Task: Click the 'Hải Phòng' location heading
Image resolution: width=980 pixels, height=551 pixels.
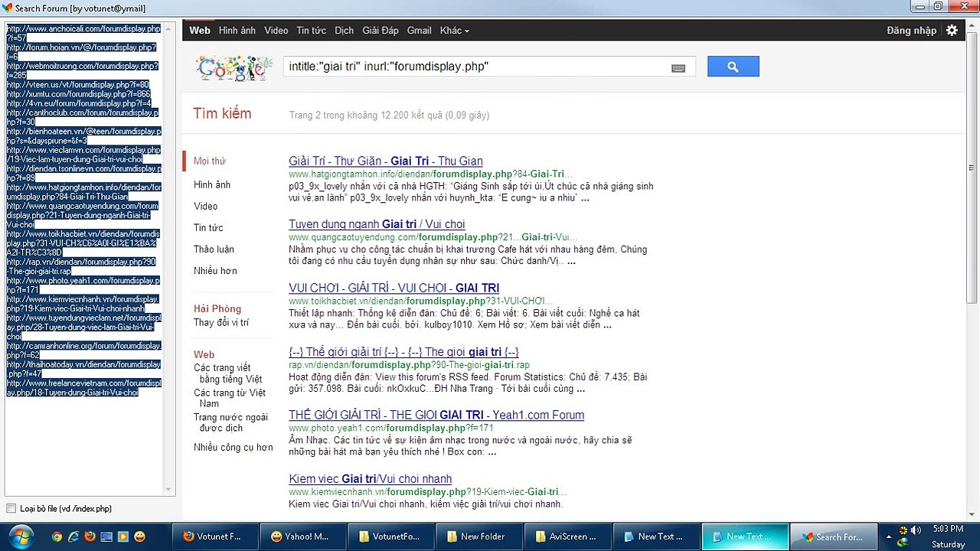Action: 217,308
